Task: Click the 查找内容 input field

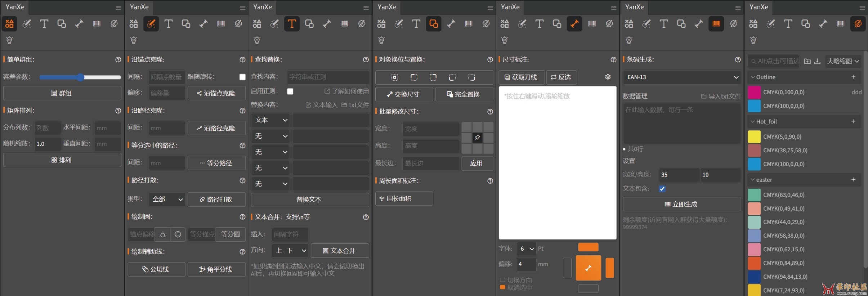Action: pos(328,77)
